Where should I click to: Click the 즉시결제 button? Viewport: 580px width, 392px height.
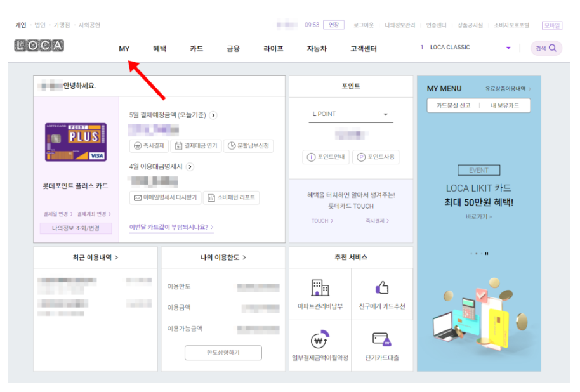tap(149, 146)
